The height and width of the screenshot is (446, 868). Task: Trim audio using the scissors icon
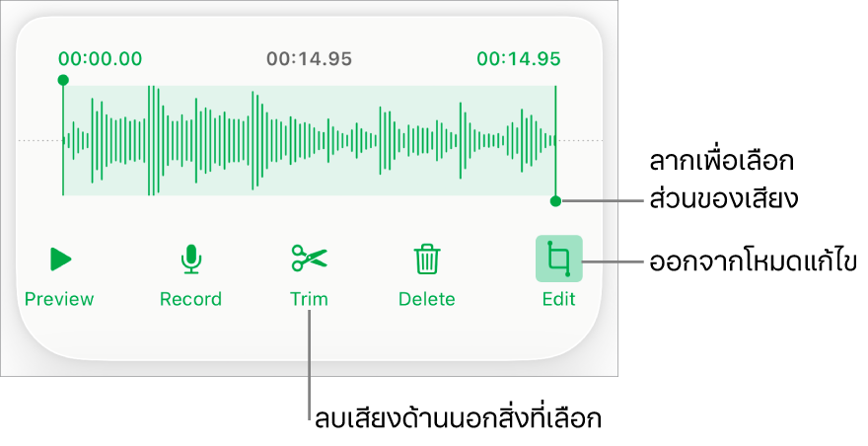click(x=310, y=259)
